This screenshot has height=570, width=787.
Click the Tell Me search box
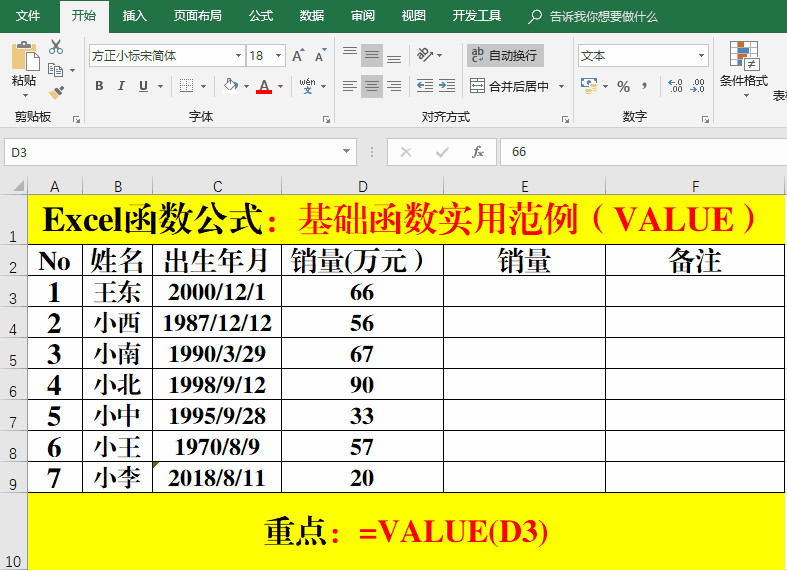pyautogui.click(x=593, y=17)
